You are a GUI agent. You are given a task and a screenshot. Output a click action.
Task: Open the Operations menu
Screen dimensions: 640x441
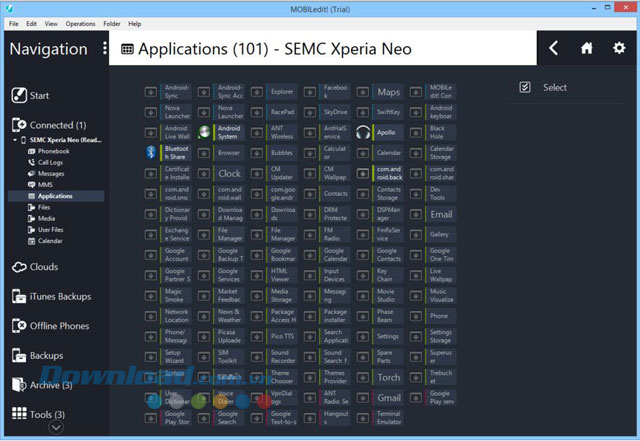80,22
